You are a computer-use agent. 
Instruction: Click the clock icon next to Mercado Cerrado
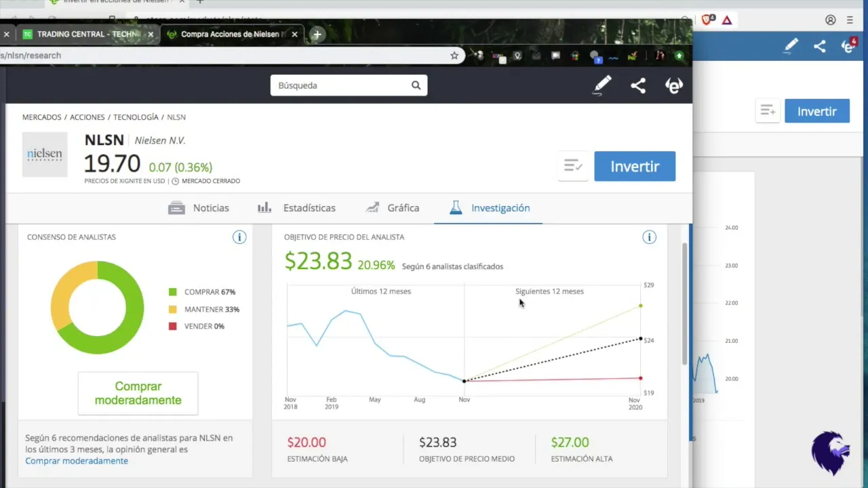(175, 181)
